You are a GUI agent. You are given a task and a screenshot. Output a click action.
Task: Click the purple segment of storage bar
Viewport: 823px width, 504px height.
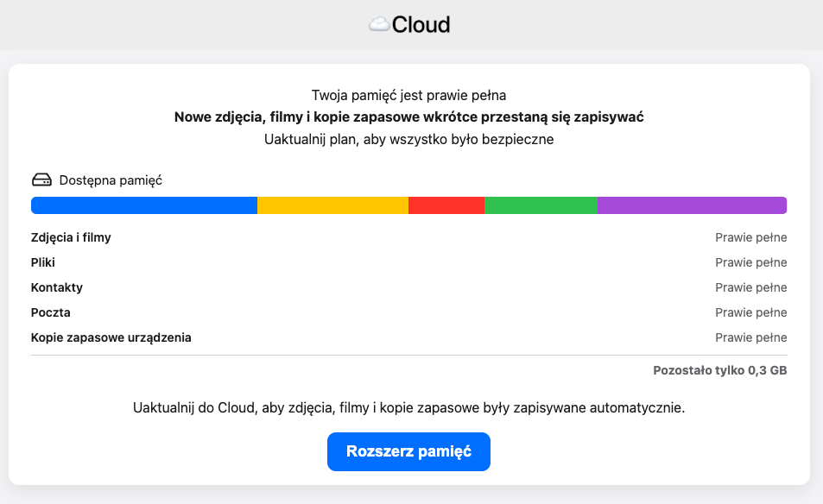tap(692, 205)
